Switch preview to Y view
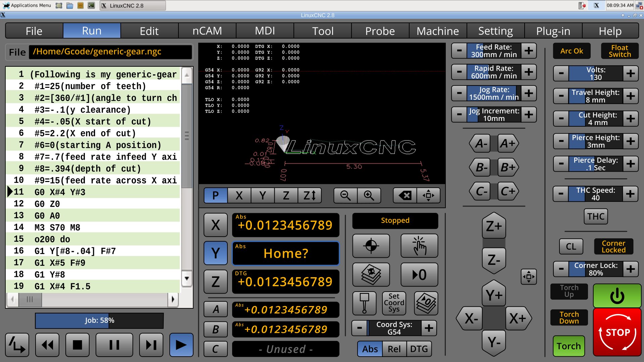 (x=263, y=195)
